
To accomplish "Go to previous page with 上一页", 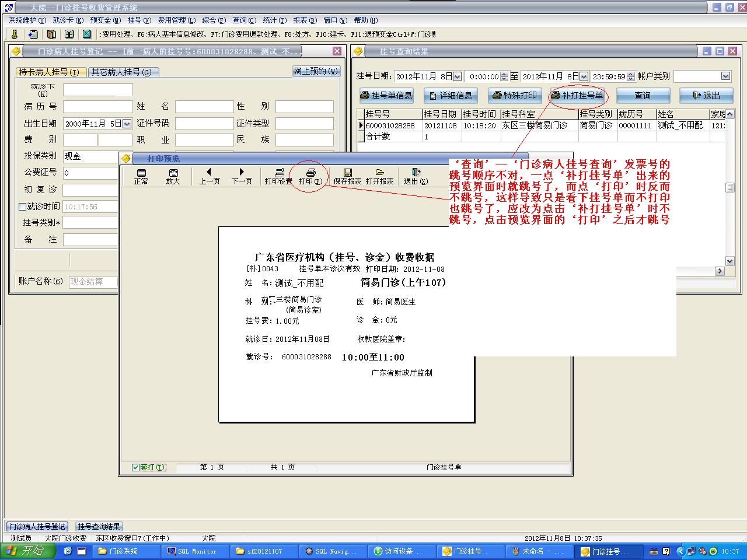I will 210,176.
